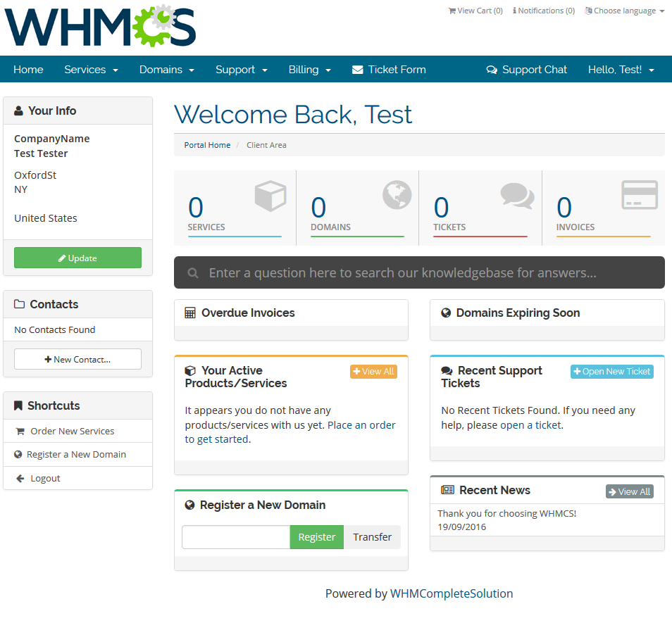Open the Invoices stat tile
This screenshot has width=672, height=623.
click(x=604, y=208)
